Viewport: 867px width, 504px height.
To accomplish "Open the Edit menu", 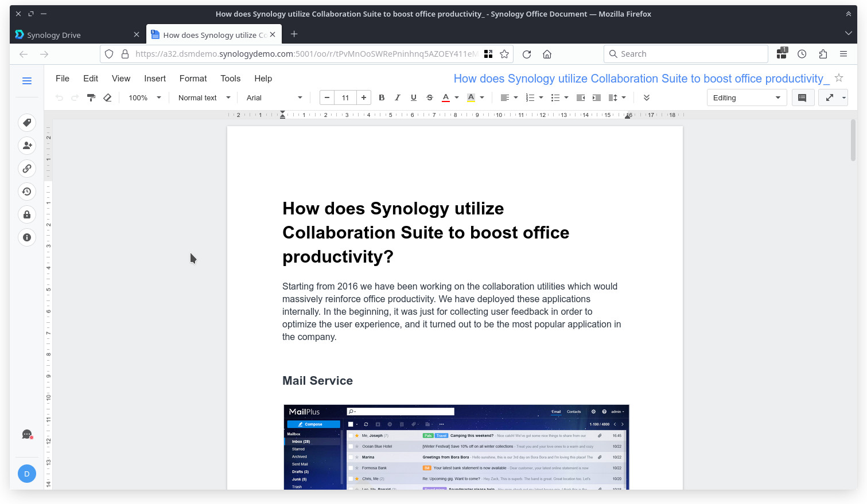I will tap(91, 79).
